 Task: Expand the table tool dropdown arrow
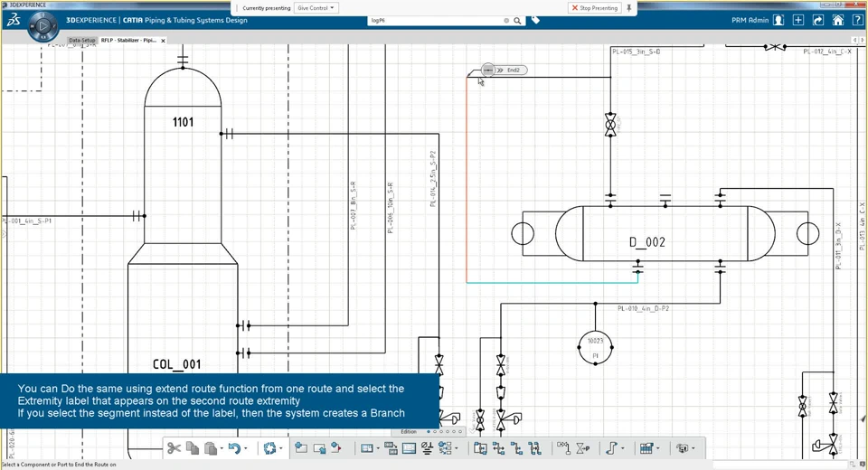click(x=657, y=448)
